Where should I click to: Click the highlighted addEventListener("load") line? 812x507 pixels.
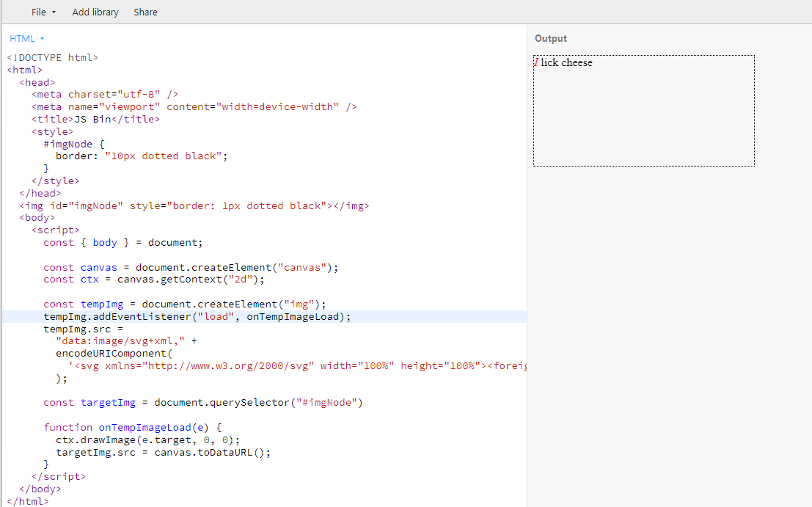[197, 316]
